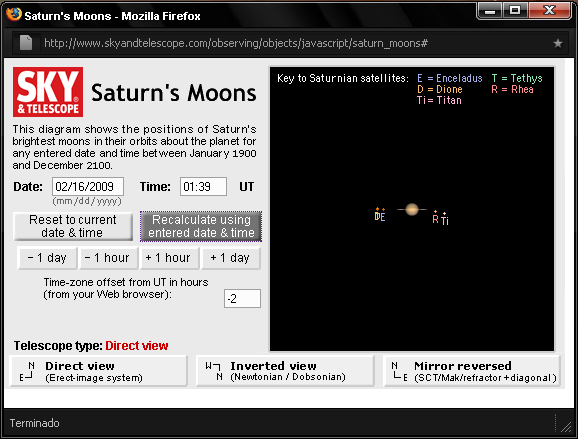
Task: Go back one hour with − 1 hour
Action: coord(107,258)
